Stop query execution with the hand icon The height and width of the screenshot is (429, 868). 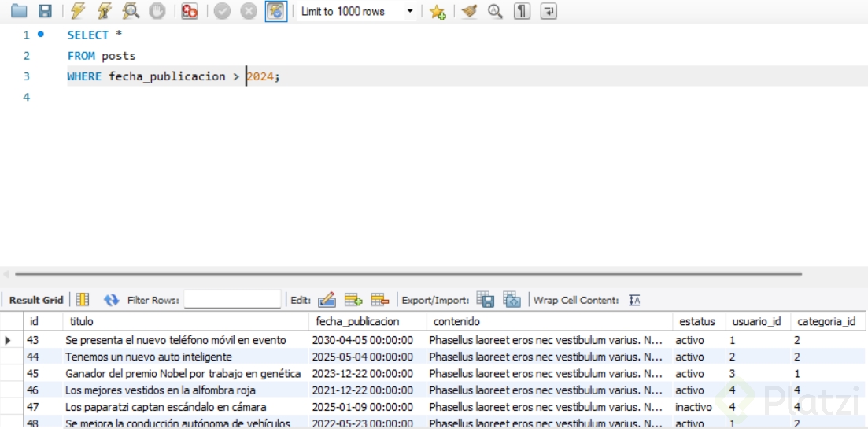pos(157,10)
